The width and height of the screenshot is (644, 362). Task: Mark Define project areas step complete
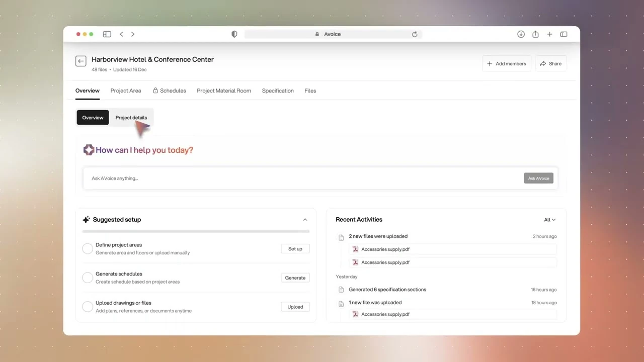(x=88, y=249)
